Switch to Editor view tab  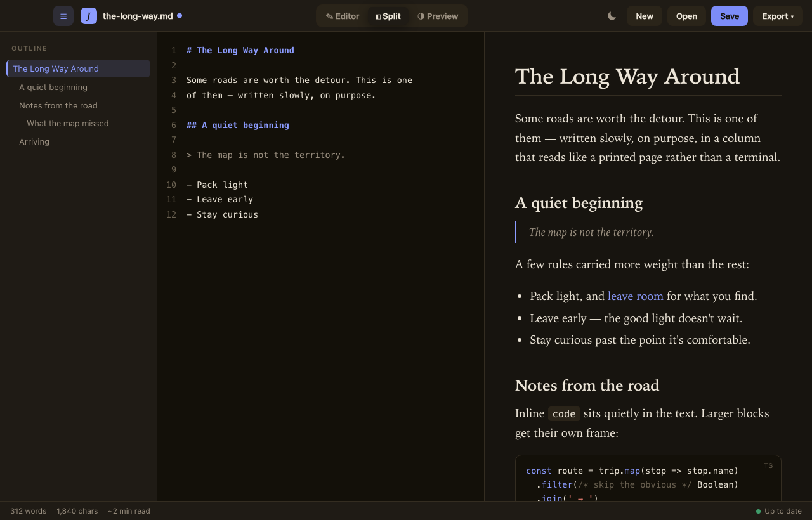(343, 16)
